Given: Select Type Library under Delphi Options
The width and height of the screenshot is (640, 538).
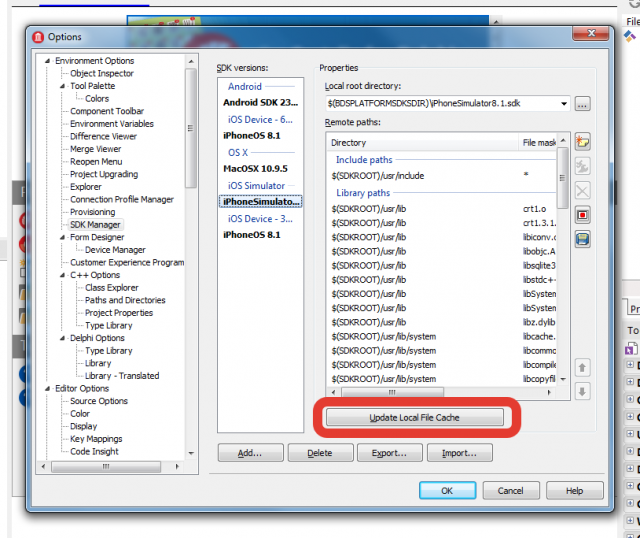Looking at the screenshot, I should point(109,351).
